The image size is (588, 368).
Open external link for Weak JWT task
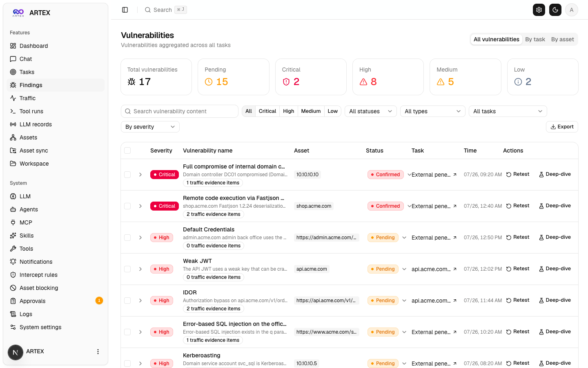point(455,269)
